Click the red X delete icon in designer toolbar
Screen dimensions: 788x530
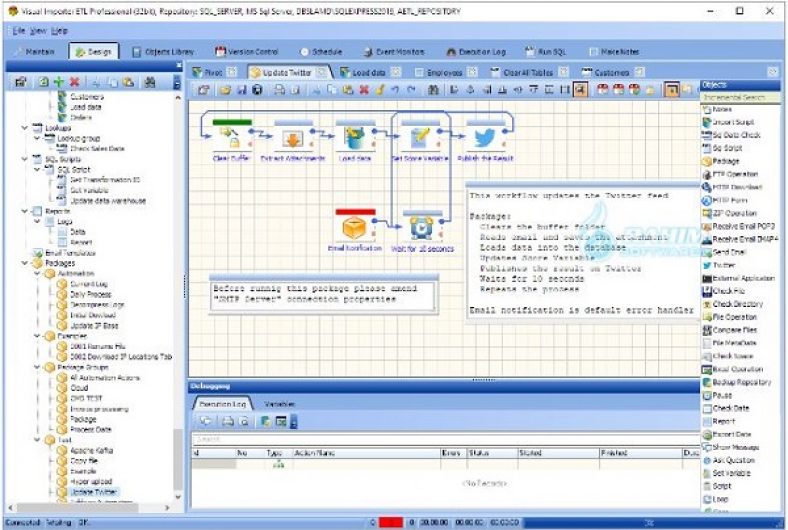(x=364, y=90)
